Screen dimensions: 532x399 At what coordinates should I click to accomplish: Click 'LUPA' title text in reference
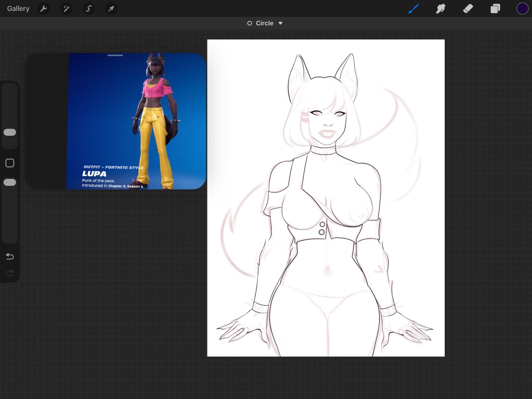coord(94,174)
